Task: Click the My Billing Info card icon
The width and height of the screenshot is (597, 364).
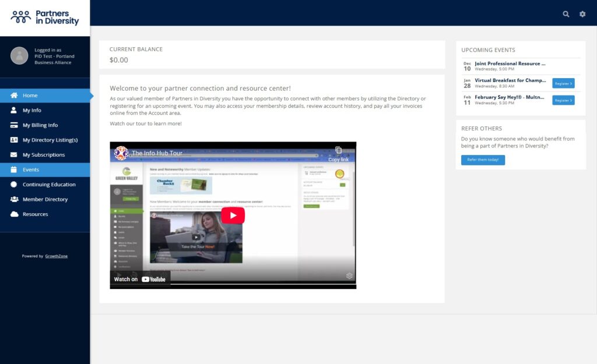Action: tap(13, 125)
